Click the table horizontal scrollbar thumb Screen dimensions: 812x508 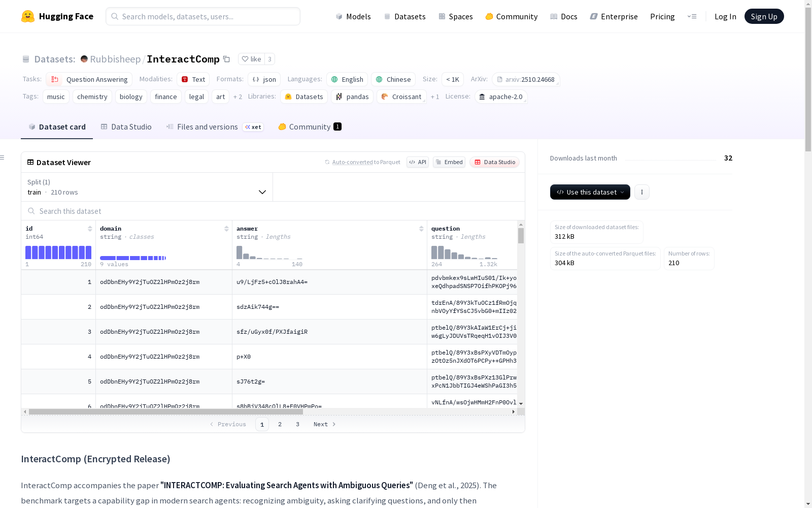pyautogui.click(x=166, y=411)
